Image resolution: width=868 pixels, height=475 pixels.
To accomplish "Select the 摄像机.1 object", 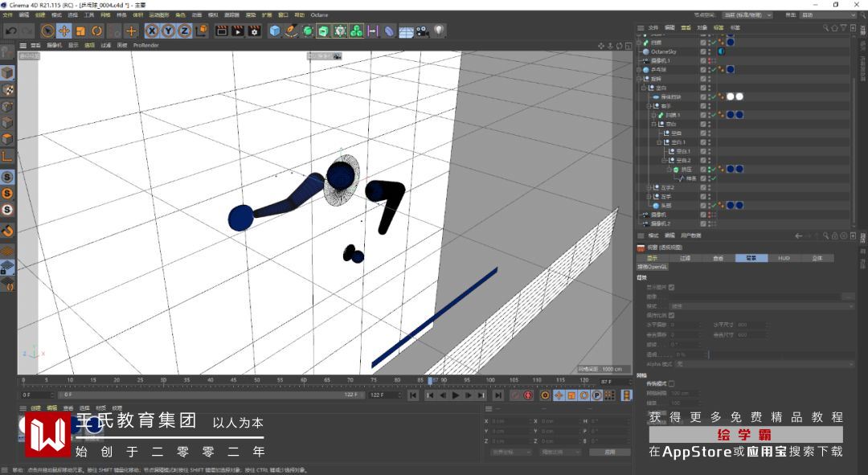I will click(661, 60).
